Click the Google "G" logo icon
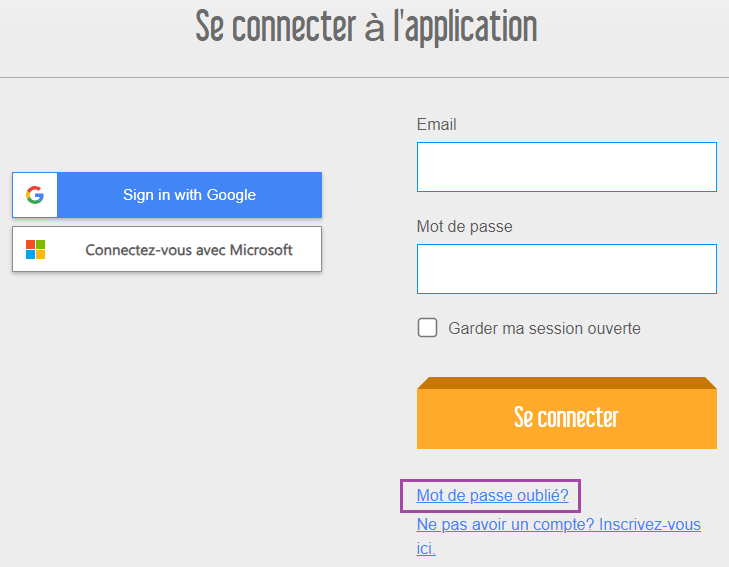 click(x=35, y=195)
